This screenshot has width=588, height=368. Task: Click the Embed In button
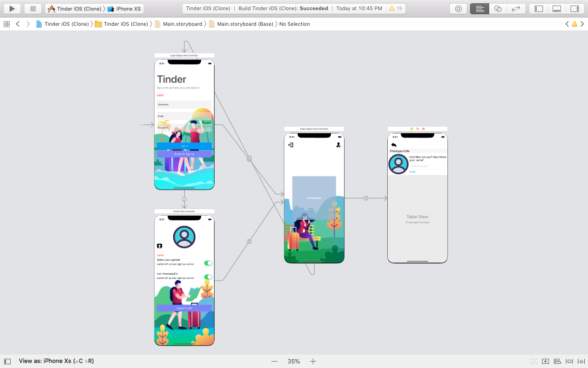tap(545, 362)
